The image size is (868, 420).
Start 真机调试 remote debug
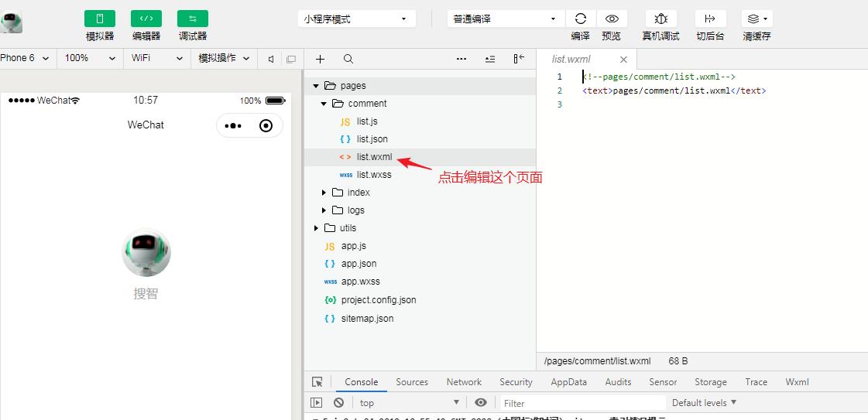(661, 19)
